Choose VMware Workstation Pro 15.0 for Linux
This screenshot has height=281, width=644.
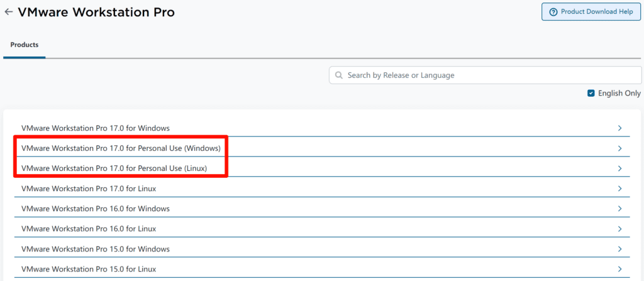tap(89, 269)
